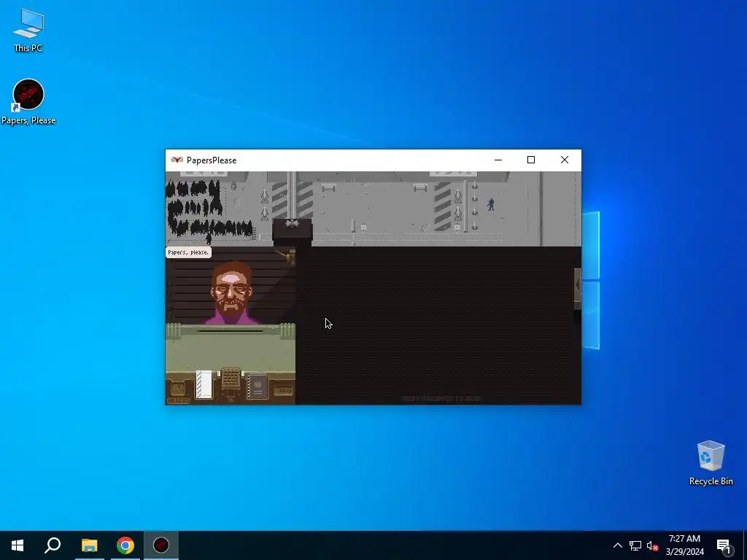Open the white transcript printout

[204, 384]
